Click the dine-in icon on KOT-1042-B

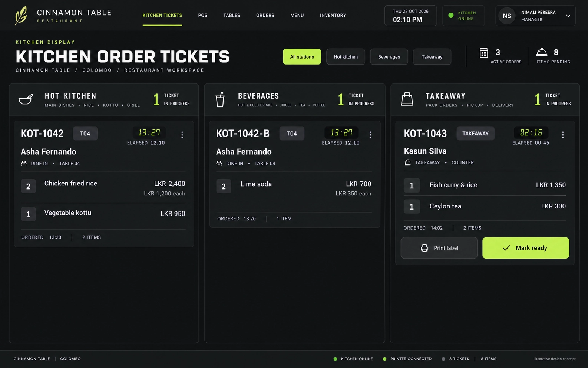(219, 164)
